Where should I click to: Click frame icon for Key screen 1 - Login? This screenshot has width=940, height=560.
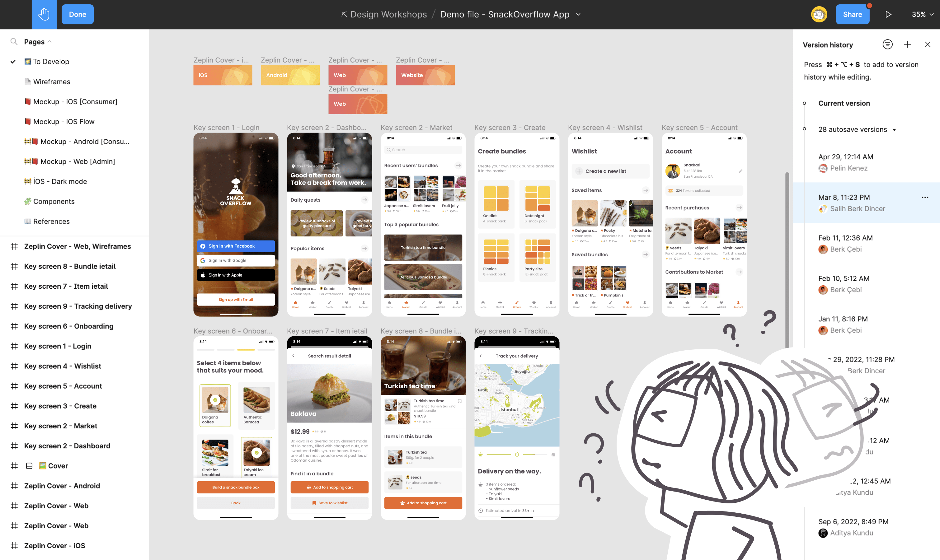[x=14, y=346]
